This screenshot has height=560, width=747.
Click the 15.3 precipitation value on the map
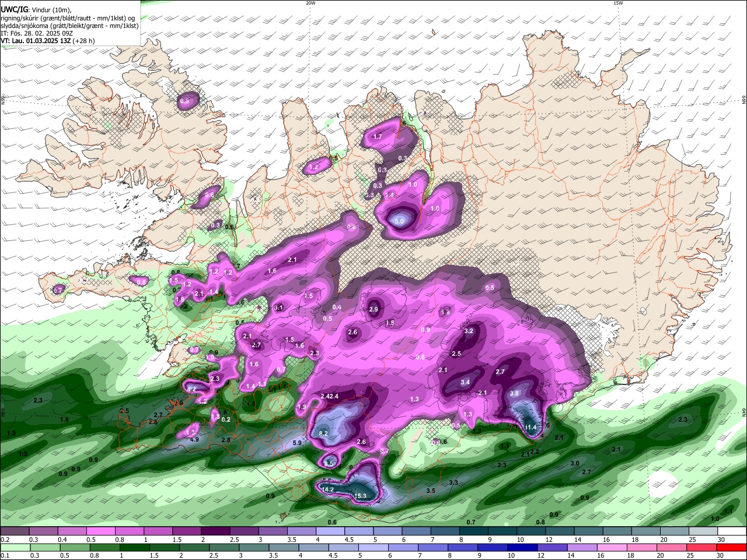[x=361, y=496]
